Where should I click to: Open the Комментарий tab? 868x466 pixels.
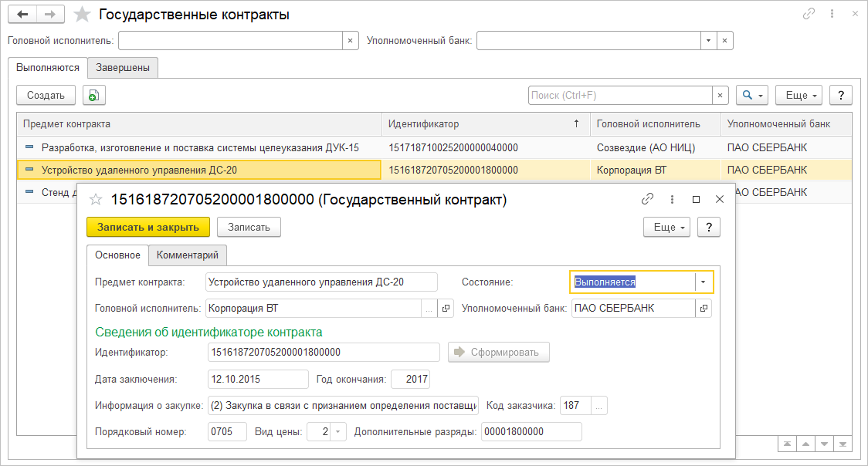[188, 255]
